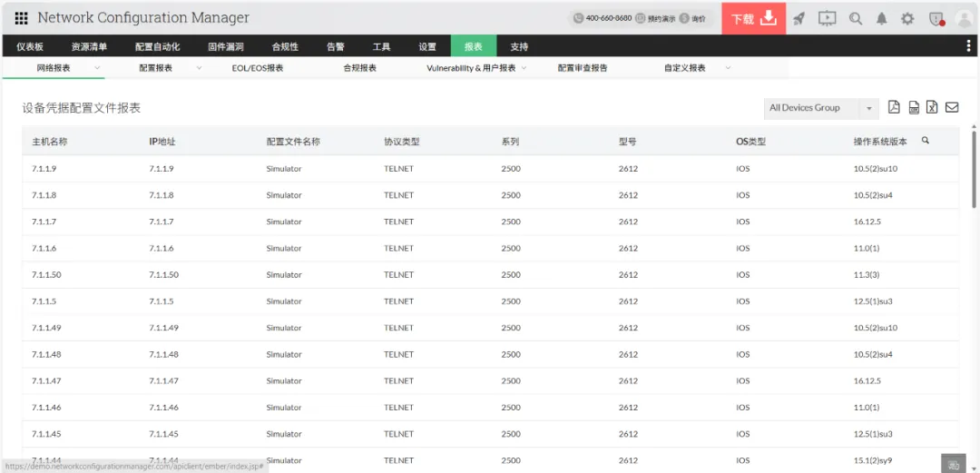Viewport: 980px width, 473px height.
Task: Export report as CSV file
Action: click(x=914, y=108)
